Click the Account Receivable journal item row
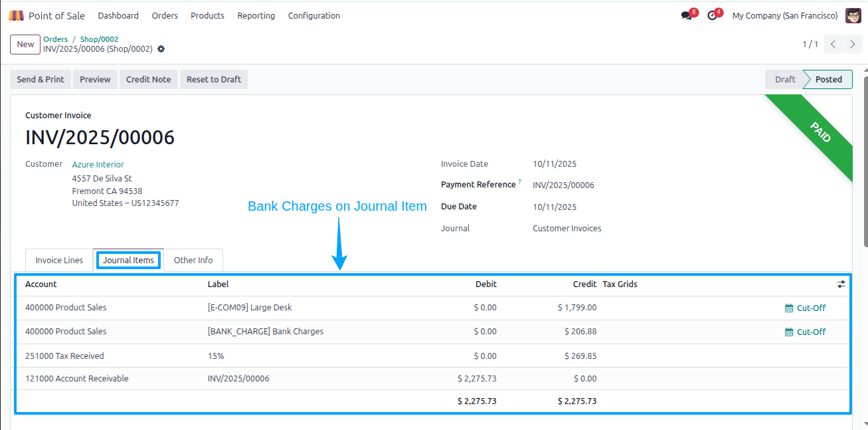 coord(432,379)
